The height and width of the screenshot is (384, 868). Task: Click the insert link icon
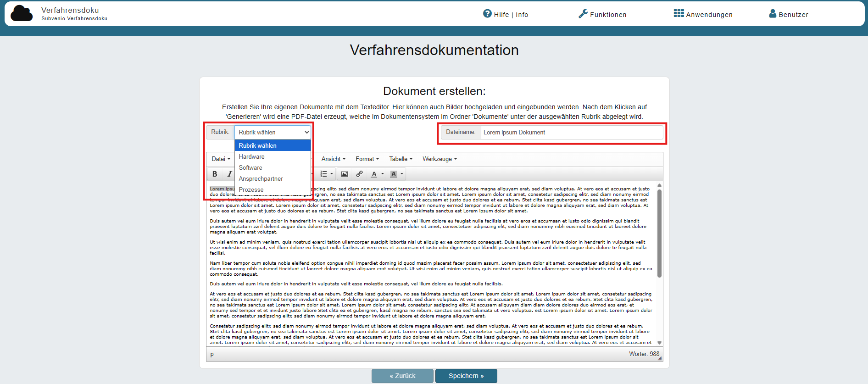(x=359, y=174)
